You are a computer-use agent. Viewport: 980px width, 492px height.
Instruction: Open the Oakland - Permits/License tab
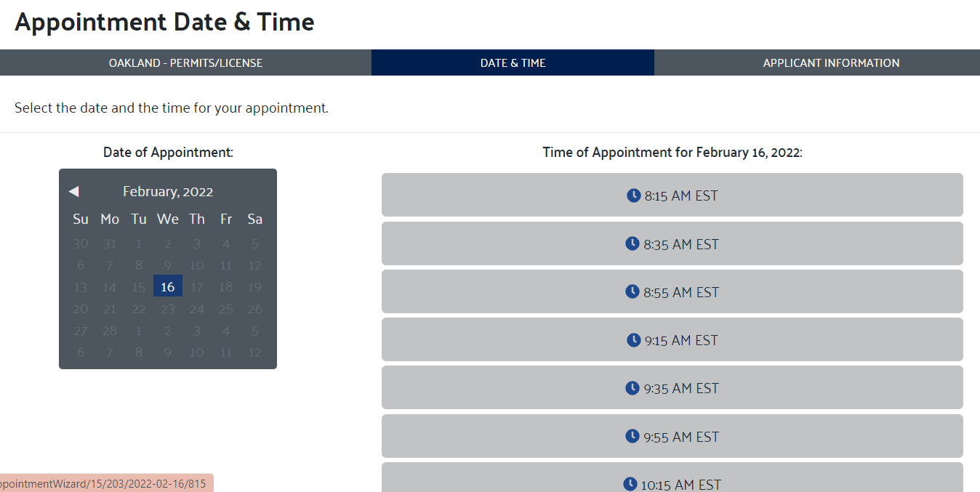click(x=185, y=62)
